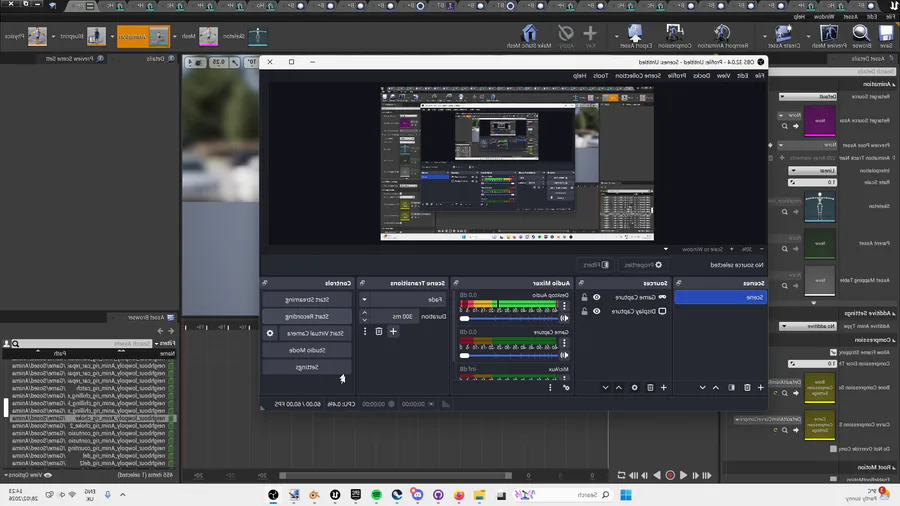This screenshot has width=900, height=506.
Task: Click Reimport Animation in Unreal toolbar
Action: click(x=723, y=36)
